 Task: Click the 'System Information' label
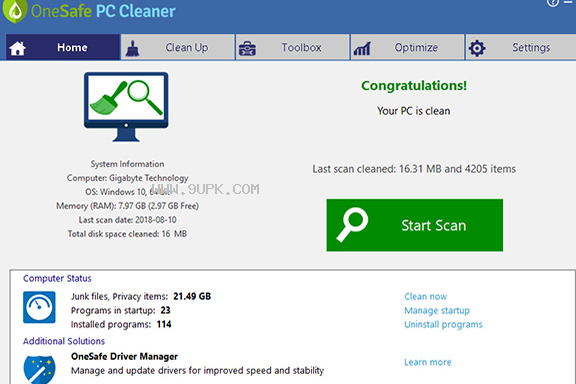point(127,164)
